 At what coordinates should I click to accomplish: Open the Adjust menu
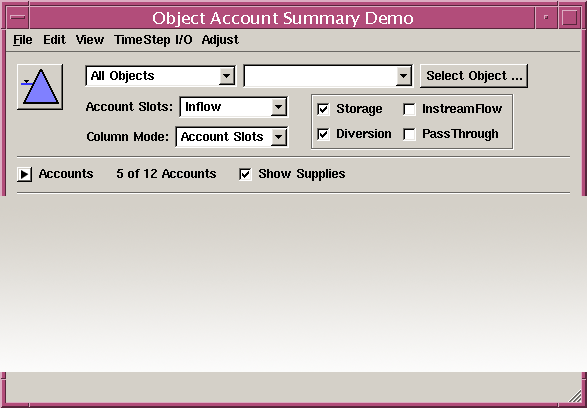pyautogui.click(x=220, y=40)
